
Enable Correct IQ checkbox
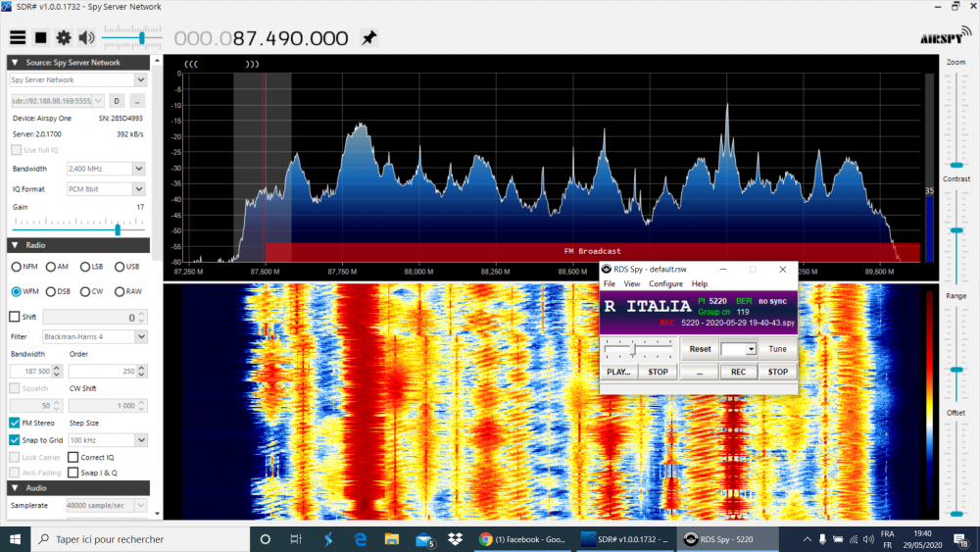73,457
